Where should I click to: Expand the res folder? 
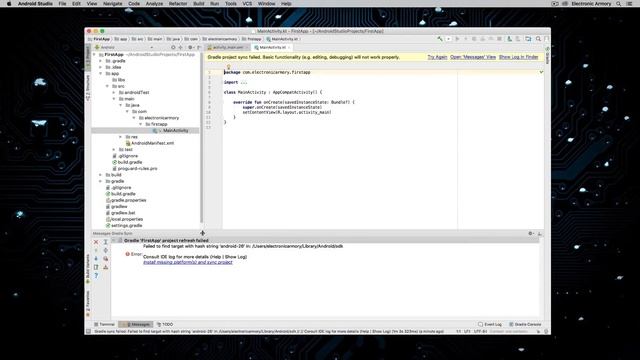pyautogui.click(x=120, y=137)
